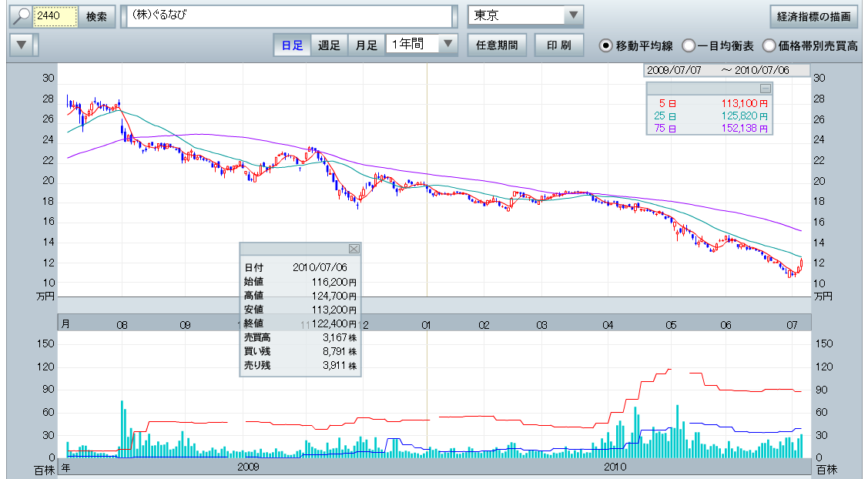Open the 1年間 period dropdown
Viewport: 868px width, 479px height.
[x=448, y=45]
